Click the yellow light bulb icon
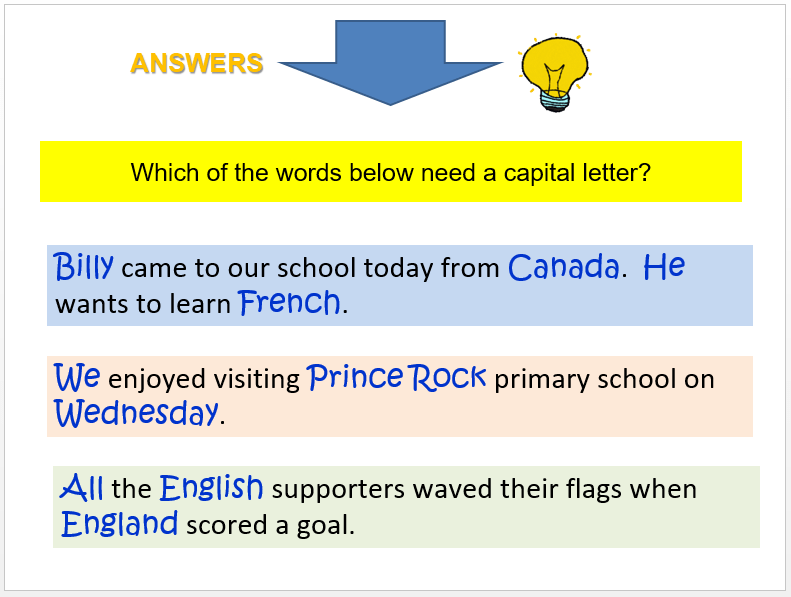 point(555,72)
